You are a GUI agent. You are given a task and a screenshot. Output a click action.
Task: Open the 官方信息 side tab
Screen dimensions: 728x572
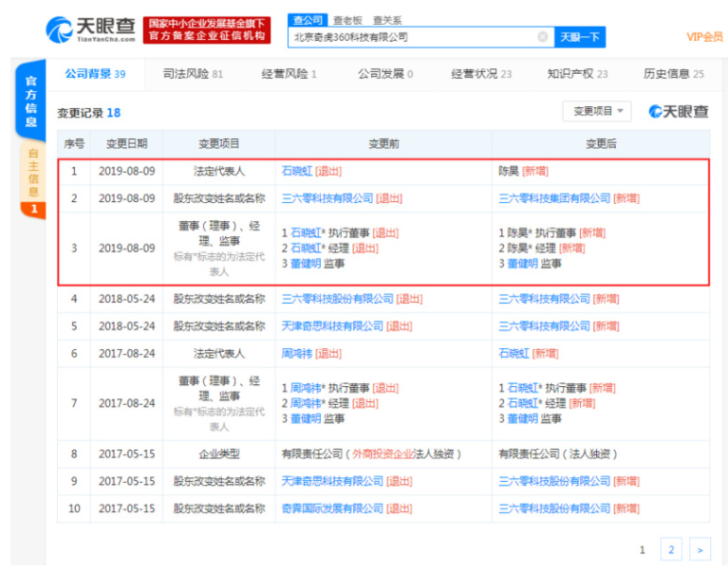pos(31,101)
